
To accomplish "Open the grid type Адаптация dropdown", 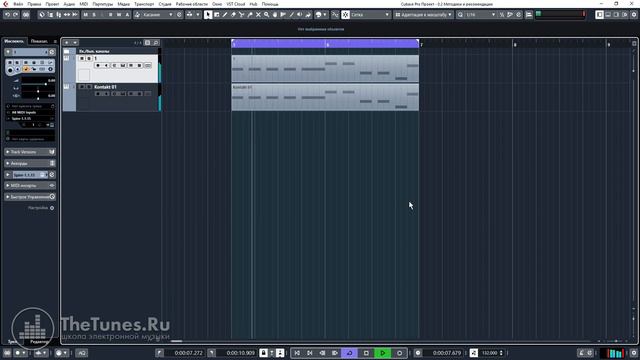I will pyautogui.click(x=424, y=15).
